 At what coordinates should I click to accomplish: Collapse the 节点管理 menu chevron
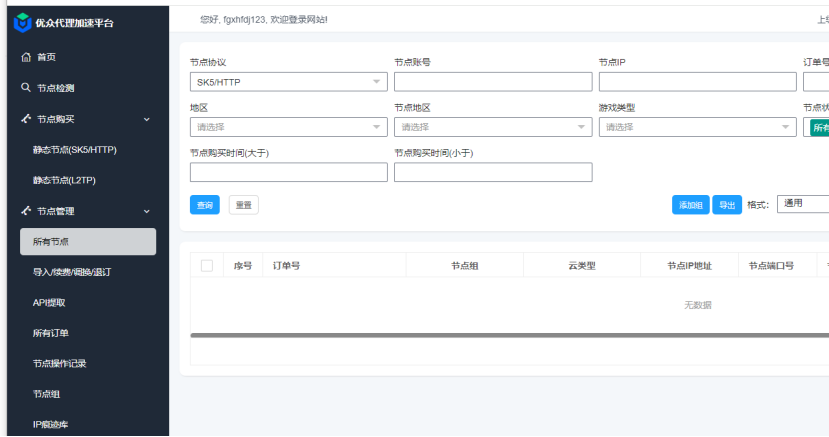tap(147, 211)
